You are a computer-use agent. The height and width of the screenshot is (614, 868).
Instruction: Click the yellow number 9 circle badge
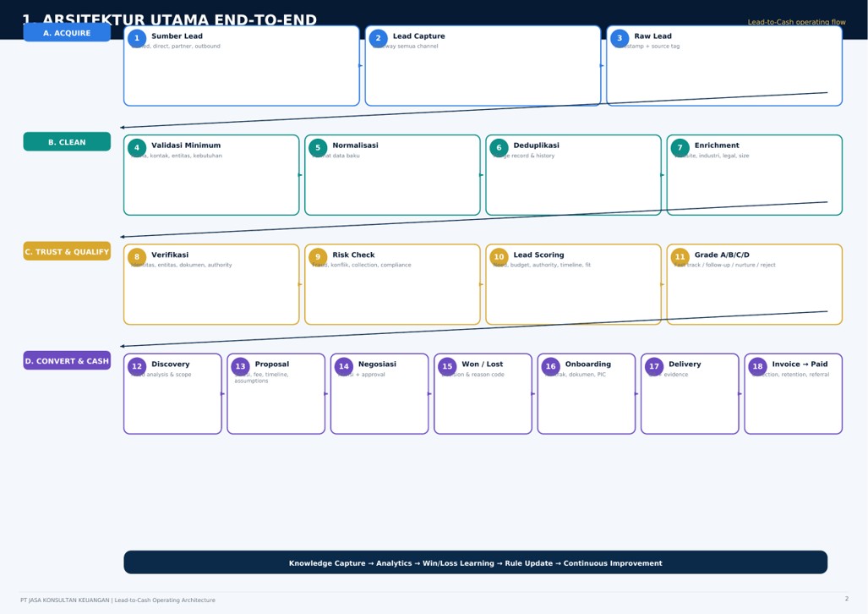(x=318, y=256)
